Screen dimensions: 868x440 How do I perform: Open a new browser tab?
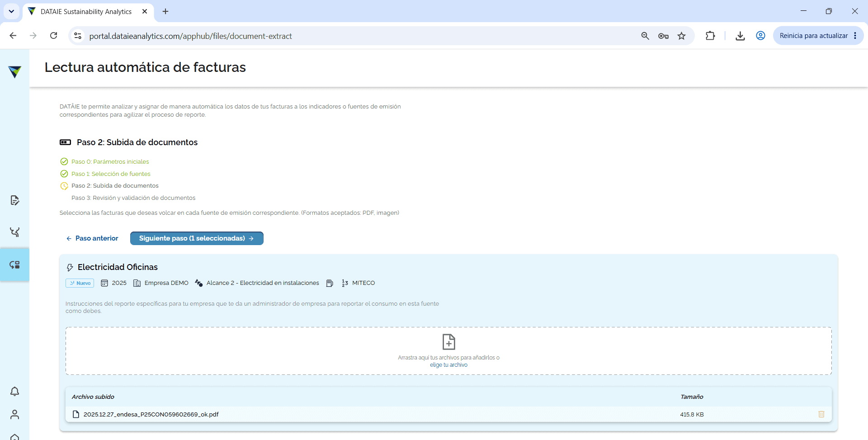pos(165,11)
